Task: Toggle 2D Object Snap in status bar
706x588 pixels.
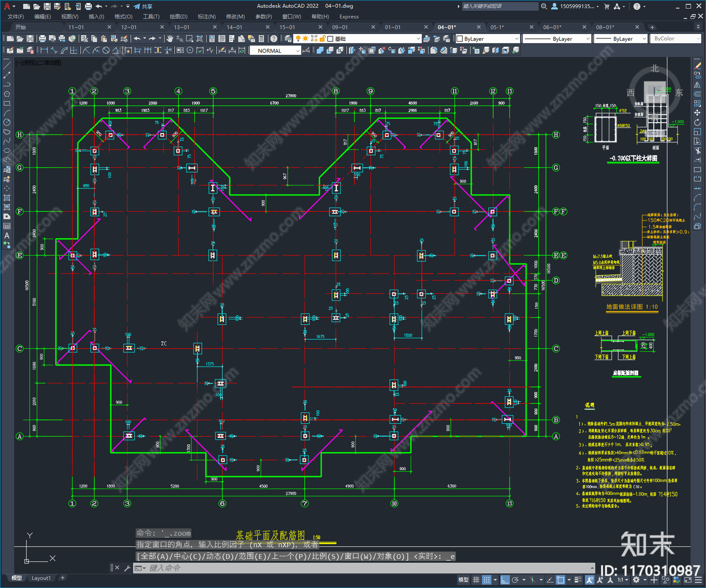Action: pos(560,580)
